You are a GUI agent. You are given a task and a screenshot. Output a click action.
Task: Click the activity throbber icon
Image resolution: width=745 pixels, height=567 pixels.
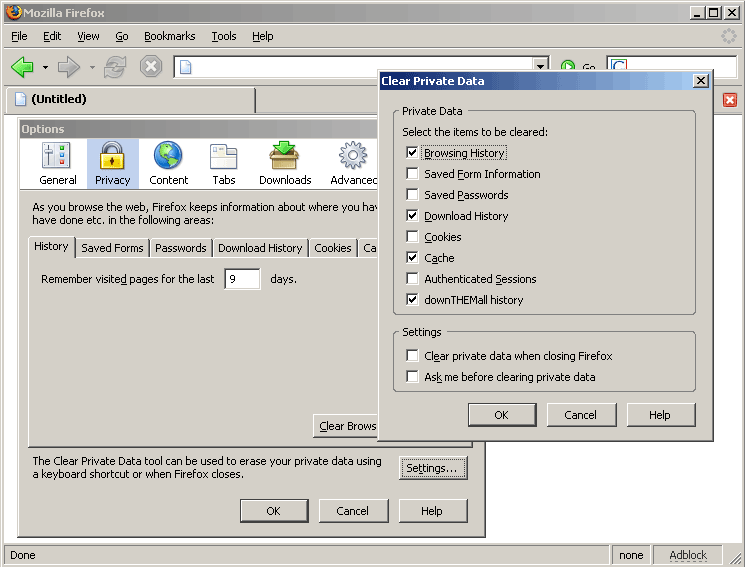728,36
